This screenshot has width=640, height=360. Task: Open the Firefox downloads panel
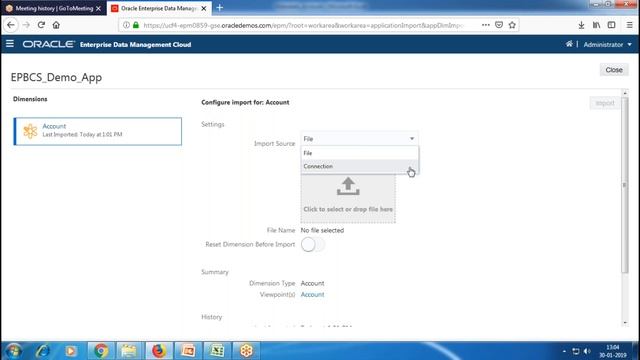point(581,25)
